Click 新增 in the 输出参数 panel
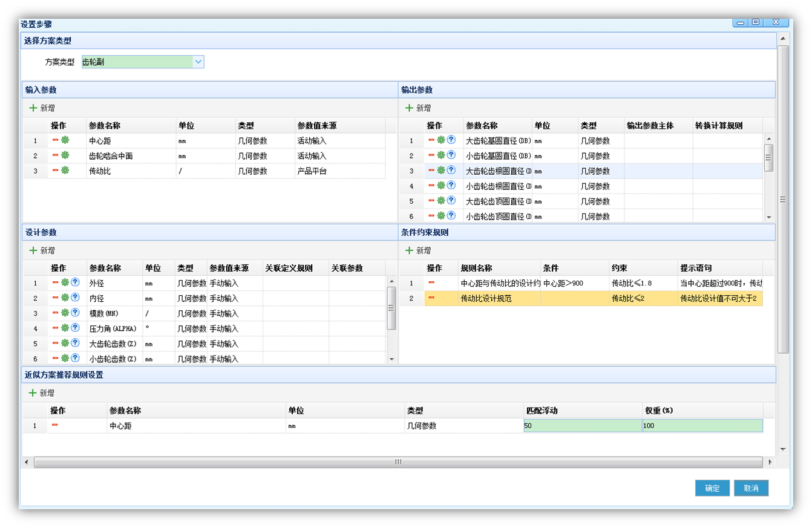This screenshot has height=528, width=812. click(418, 108)
